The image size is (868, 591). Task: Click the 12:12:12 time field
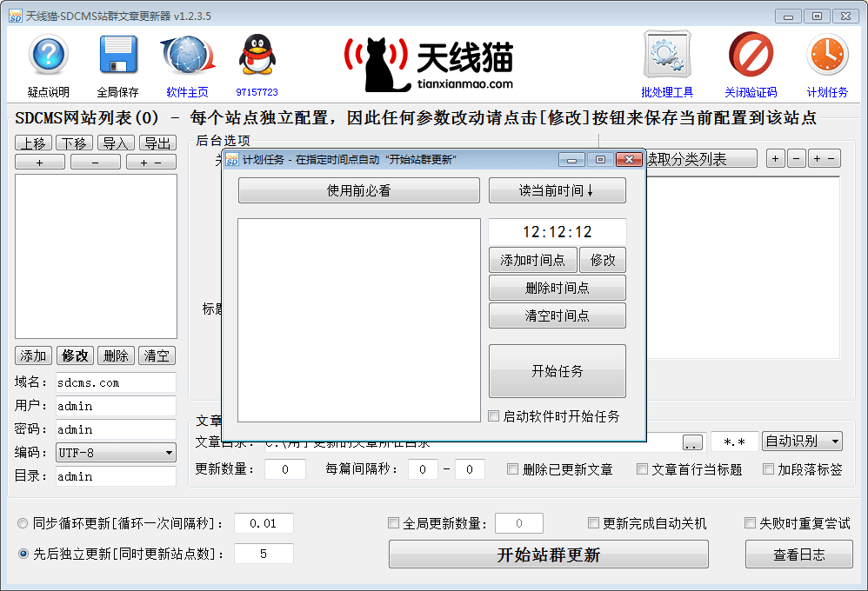(557, 232)
